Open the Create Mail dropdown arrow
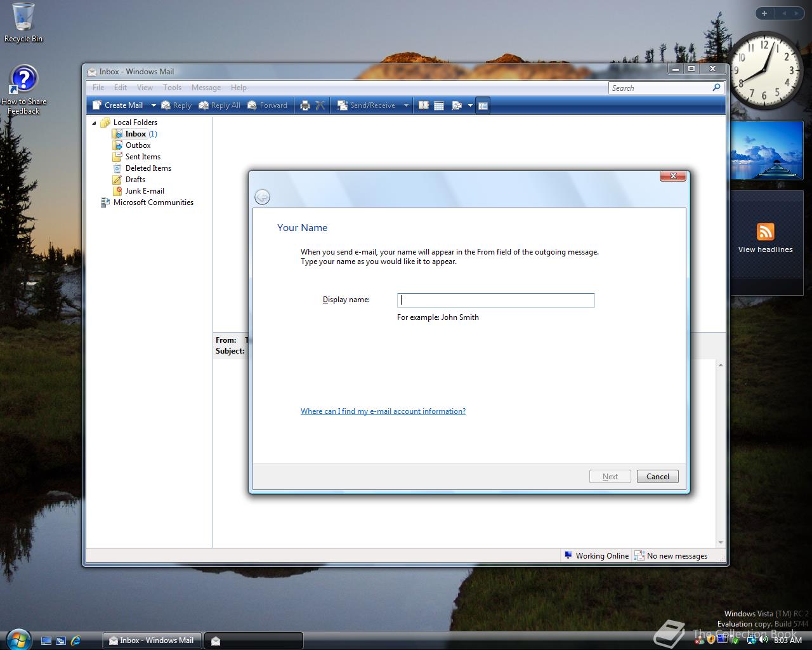The width and height of the screenshot is (812, 650). 153,105
